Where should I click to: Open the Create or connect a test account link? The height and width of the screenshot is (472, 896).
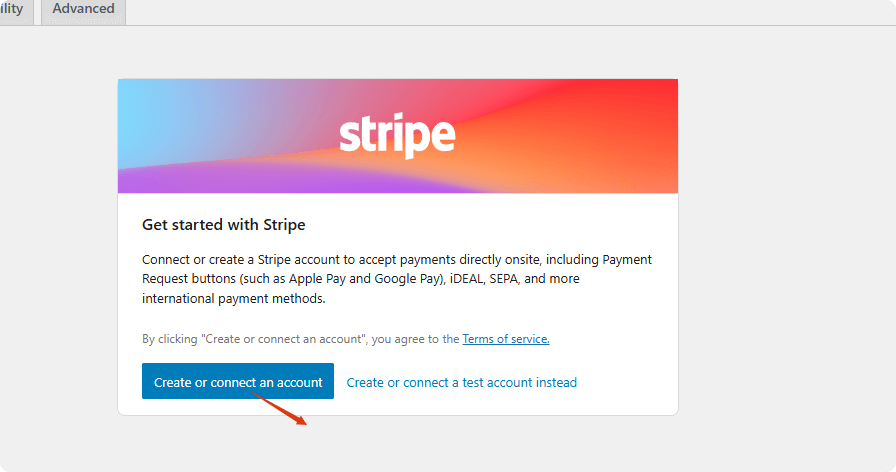(461, 382)
